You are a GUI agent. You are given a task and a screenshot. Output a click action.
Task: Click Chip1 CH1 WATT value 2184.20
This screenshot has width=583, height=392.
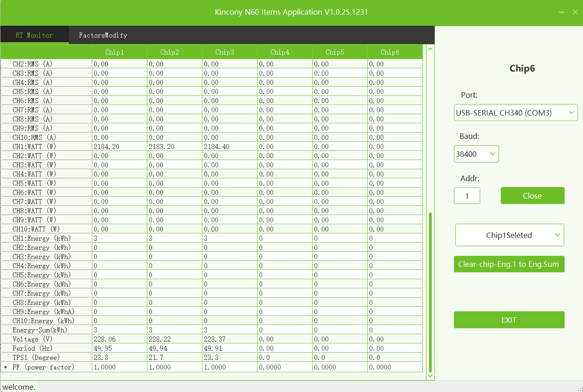107,147
